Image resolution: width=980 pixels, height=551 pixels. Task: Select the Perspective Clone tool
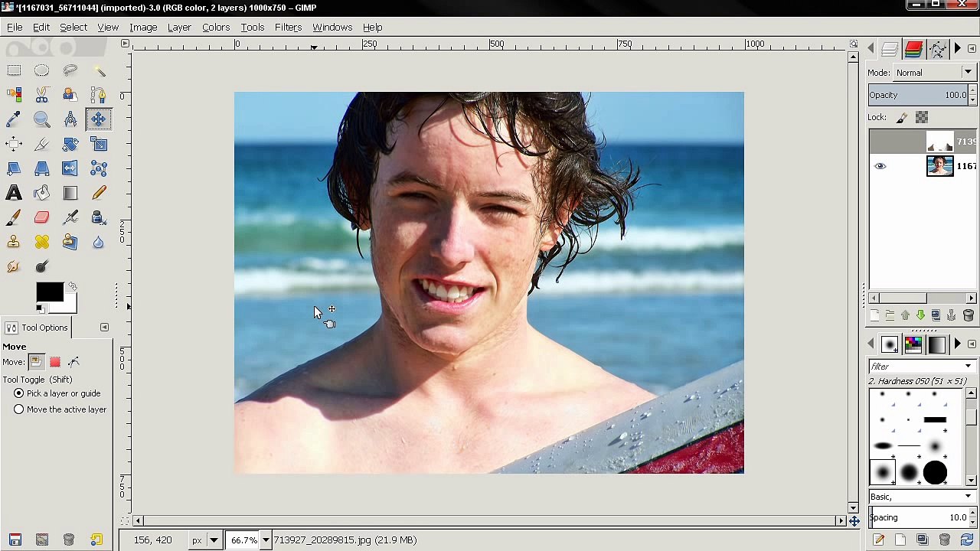pyautogui.click(x=70, y=242)
